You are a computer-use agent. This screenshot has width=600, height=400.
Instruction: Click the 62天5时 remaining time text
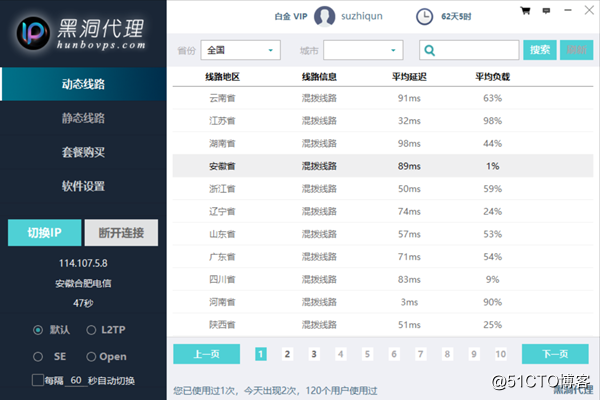456,16
